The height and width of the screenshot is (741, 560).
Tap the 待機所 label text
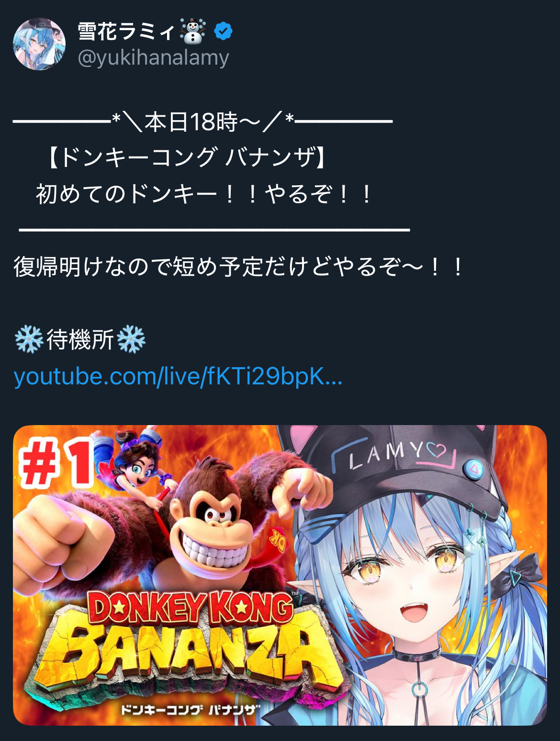tap(80, 340)
